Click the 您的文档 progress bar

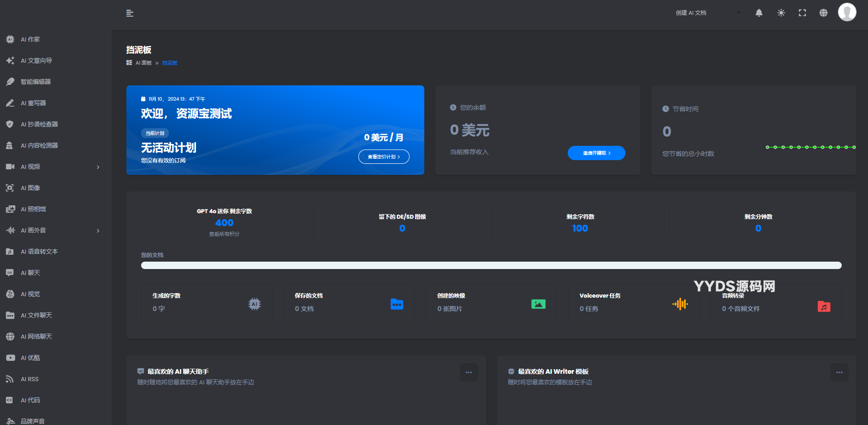(491, 265)
